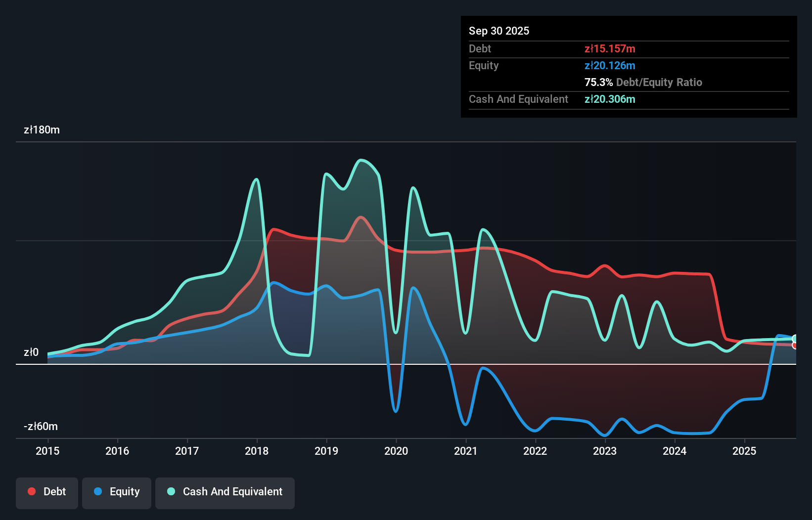Click the zł180m gridline label
Image resolution: width=812 pixels, height=520 pixels.
[x=42, y=130]
